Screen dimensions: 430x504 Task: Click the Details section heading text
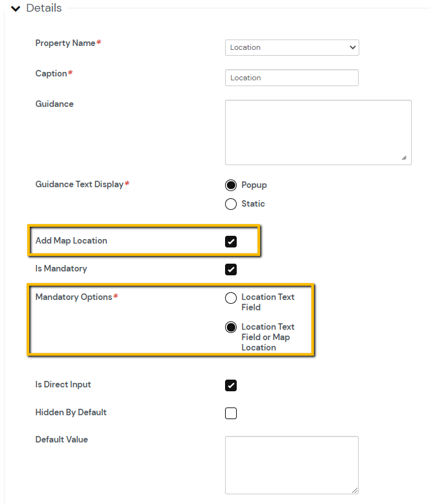point(44,8)
